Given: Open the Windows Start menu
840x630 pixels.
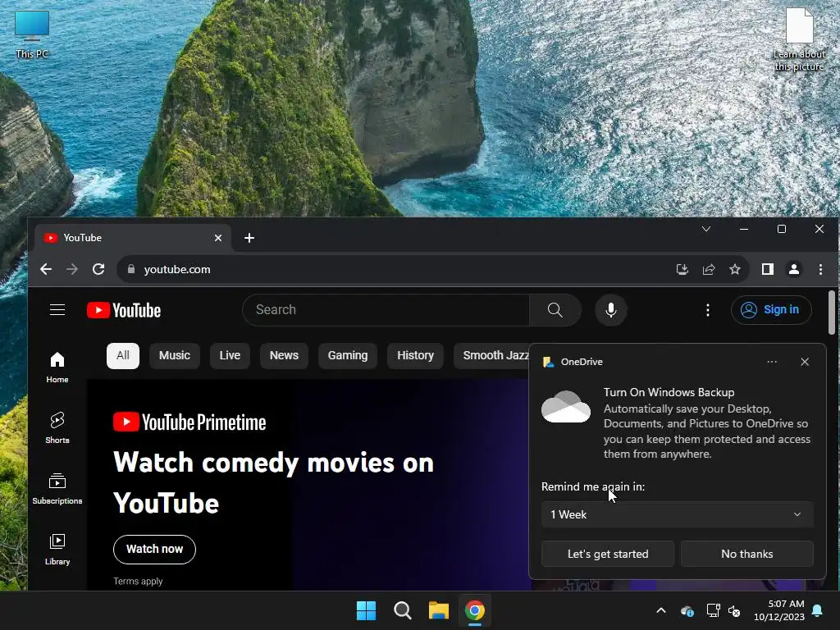Looking at the screenshot, I should click(x=367, y=610).
